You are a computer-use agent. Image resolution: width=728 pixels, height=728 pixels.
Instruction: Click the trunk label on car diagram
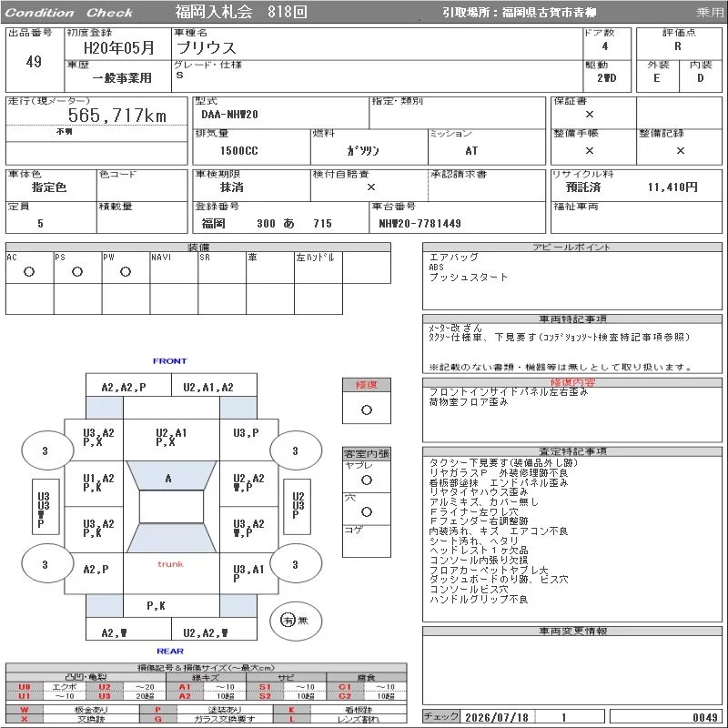pos(170,564)
